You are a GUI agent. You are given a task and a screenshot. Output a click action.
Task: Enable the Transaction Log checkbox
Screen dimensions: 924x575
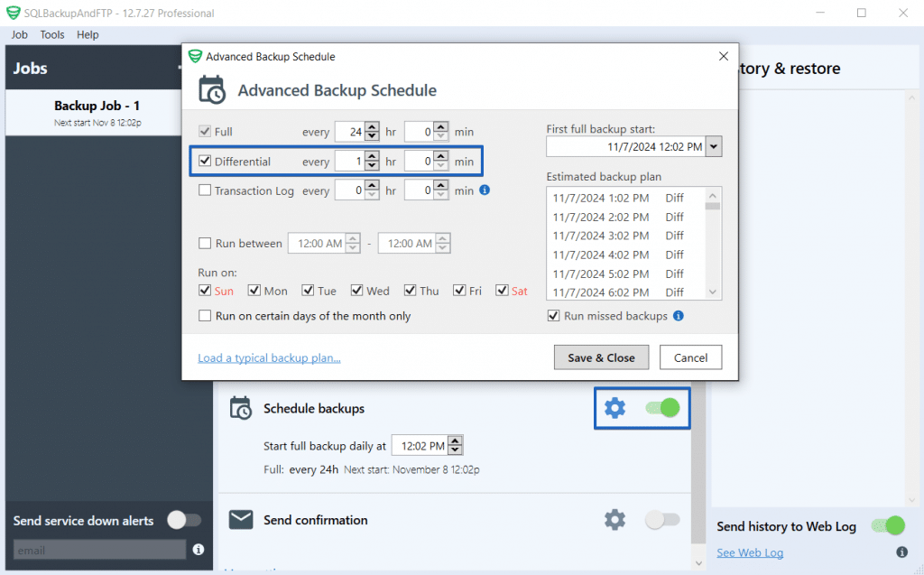(x=205, y=190)
